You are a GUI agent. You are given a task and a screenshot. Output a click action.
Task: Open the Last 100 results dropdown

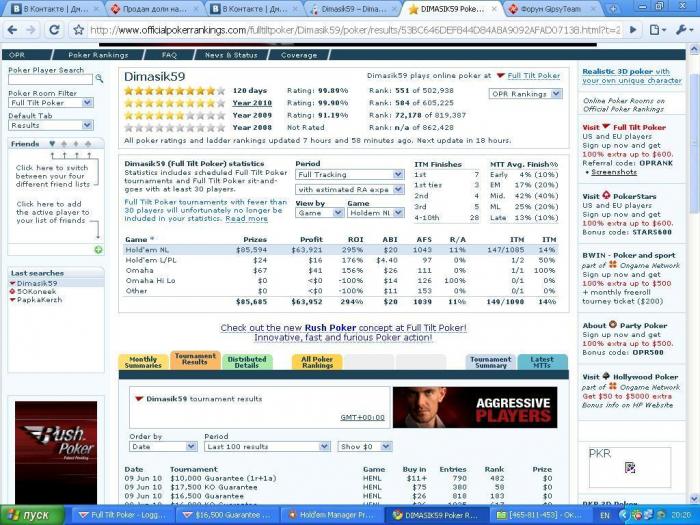point(267,446)
